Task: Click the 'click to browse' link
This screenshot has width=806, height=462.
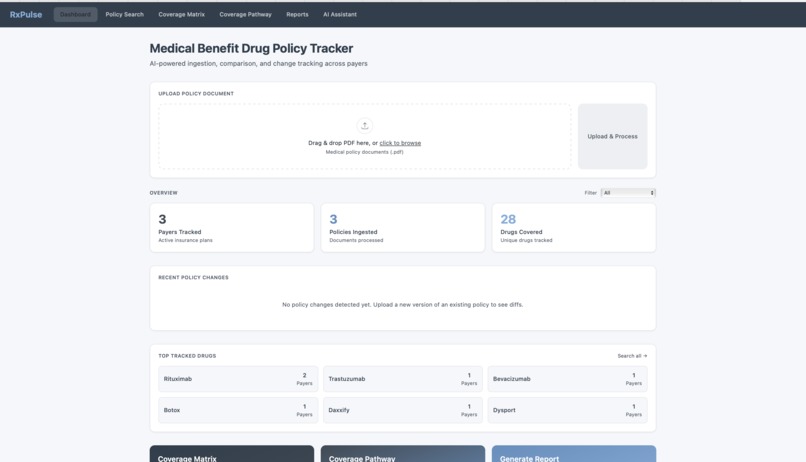Action: point(400,143)
